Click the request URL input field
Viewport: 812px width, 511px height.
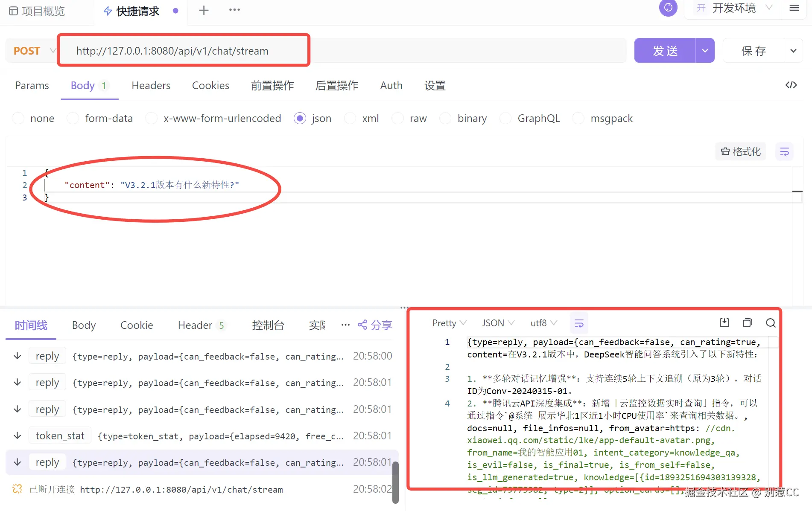coord(342,51)
